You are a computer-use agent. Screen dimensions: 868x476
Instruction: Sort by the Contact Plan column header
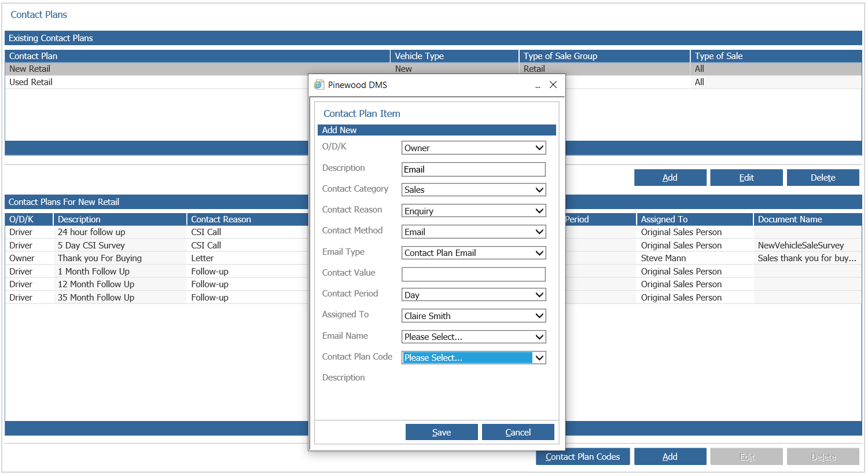point(197,56)
